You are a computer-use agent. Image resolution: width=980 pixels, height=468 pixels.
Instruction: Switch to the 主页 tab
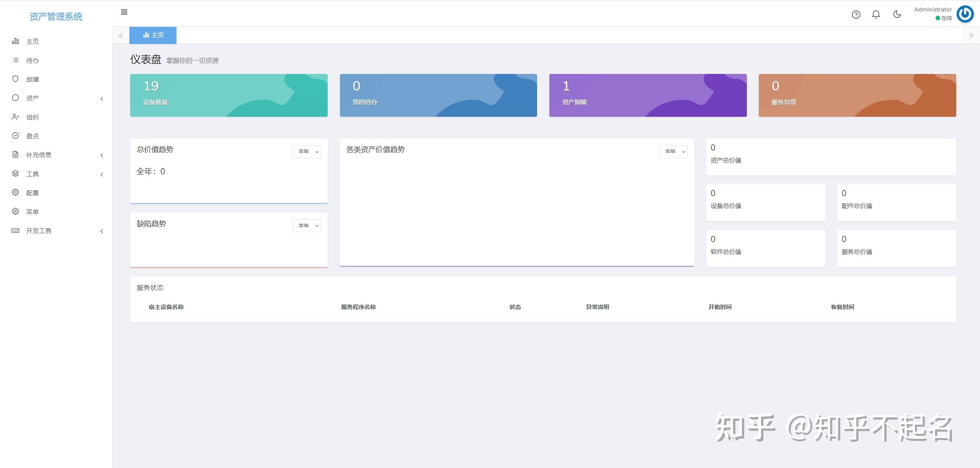click(x=153, y=35)
